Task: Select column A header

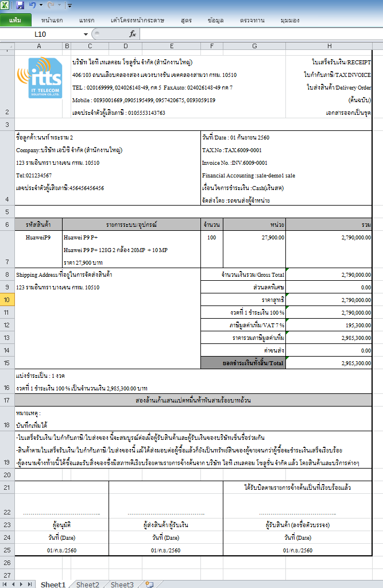Action: click(38, 46)
